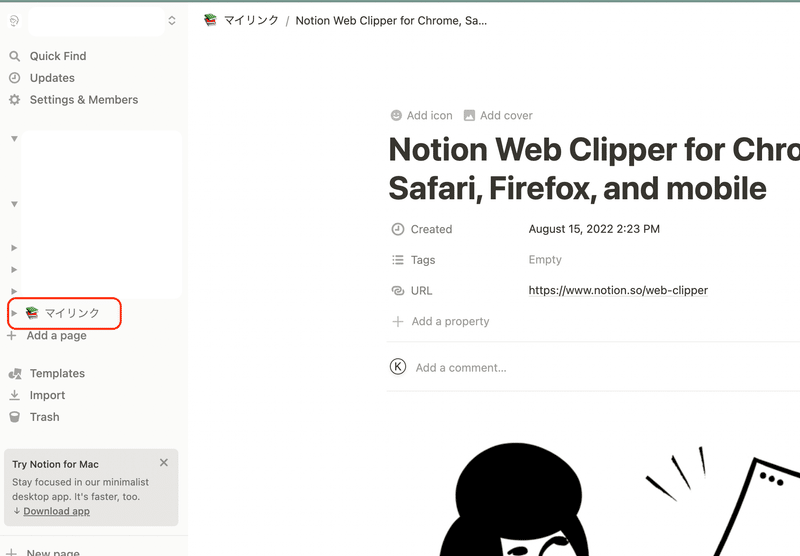Dismiss the Try Notion for Mac banner
Viewport: 800px width, 556px height.
(x=164, y=463)
